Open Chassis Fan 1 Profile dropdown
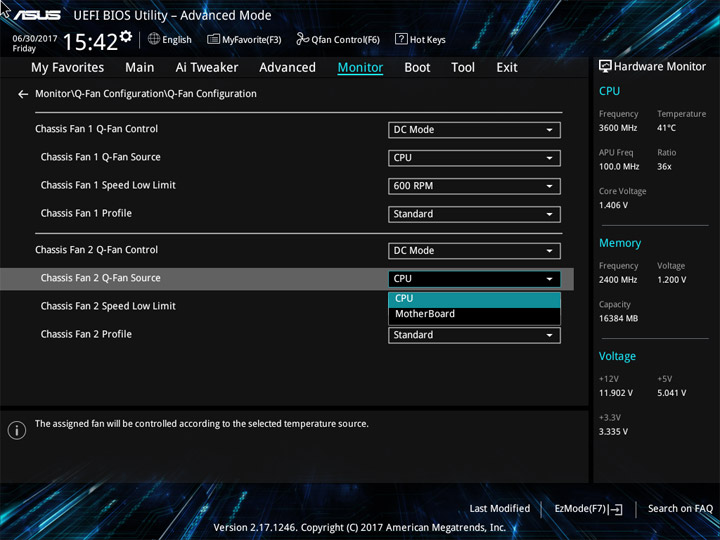 point(474,214)
